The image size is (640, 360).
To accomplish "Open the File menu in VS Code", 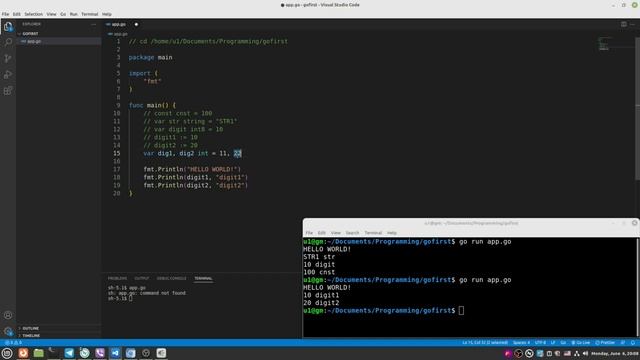I will pyautogui.click(x=5, y=14).
